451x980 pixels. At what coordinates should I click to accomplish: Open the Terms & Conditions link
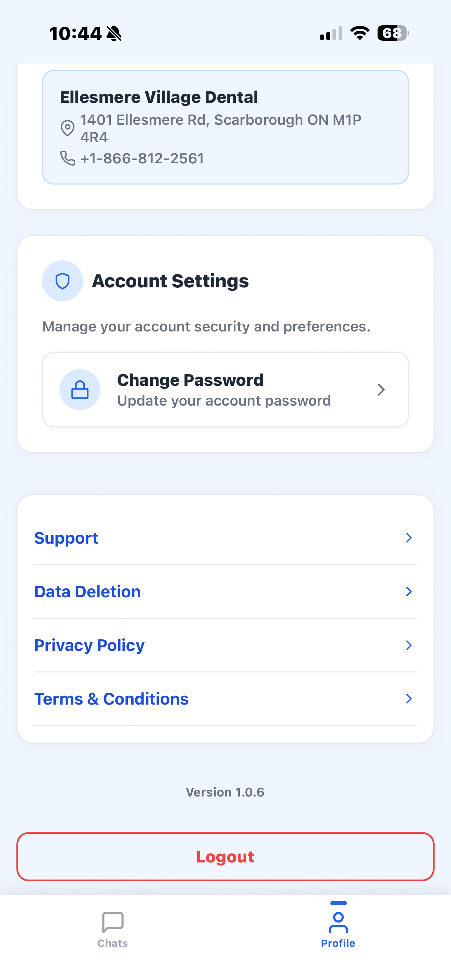coord(225,699)
